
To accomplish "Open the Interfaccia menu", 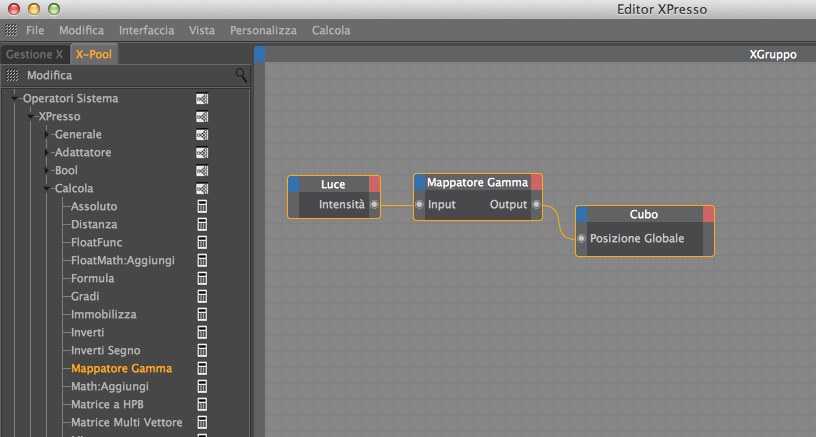I will coord(146,30).
